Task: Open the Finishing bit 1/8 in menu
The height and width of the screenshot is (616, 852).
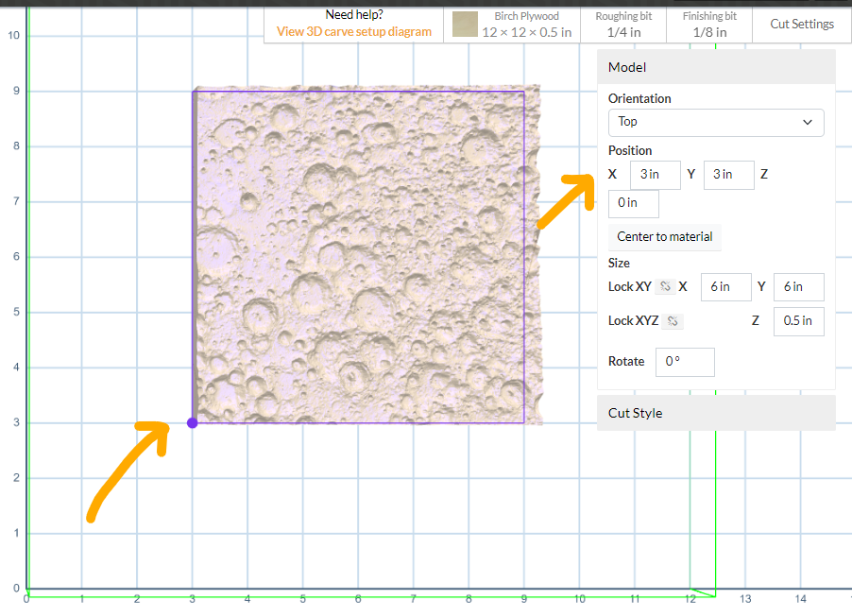Action: tap(709, 25)
